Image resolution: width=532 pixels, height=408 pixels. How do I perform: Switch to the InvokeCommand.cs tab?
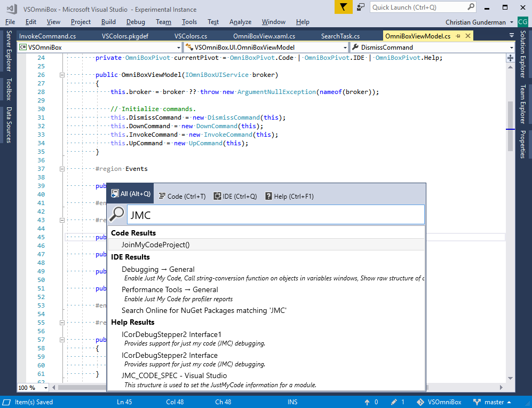pos(47,36)
